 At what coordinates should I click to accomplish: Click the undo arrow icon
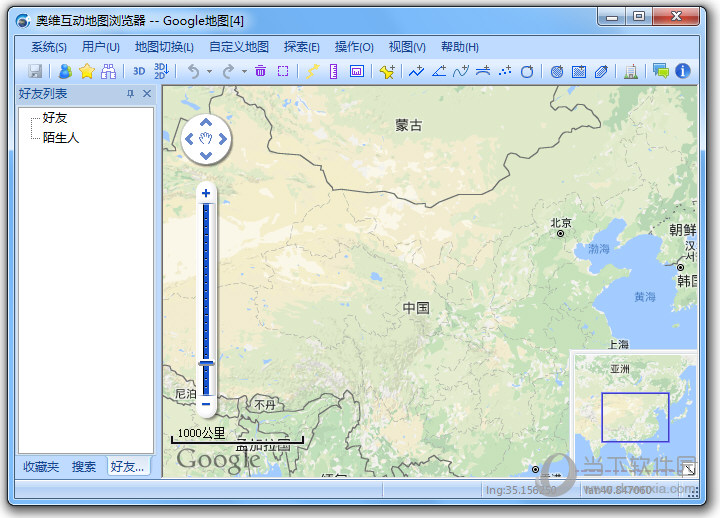coord(194,71)
